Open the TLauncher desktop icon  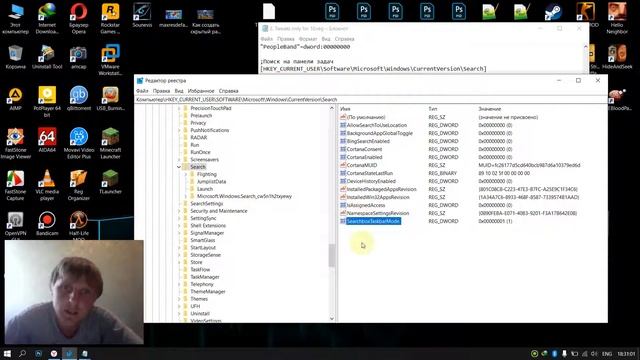110,182
